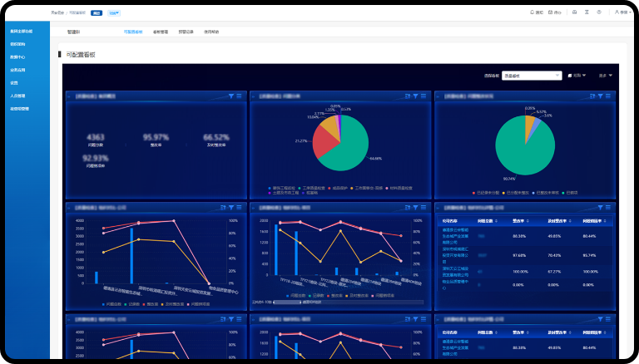Open the user account dropdown at top right
Viewport: 639px width, 364px height.
coord(623,12)
